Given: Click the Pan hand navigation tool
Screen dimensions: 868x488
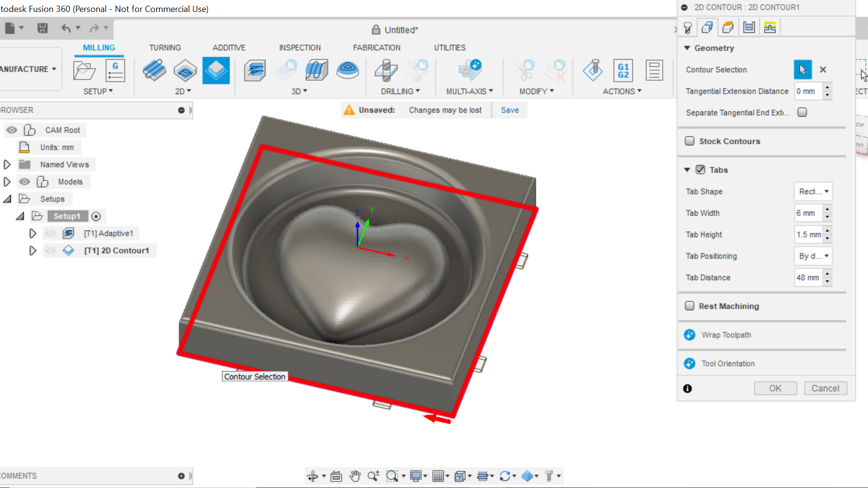Looking at the screenshot, I should pos(355,476).
